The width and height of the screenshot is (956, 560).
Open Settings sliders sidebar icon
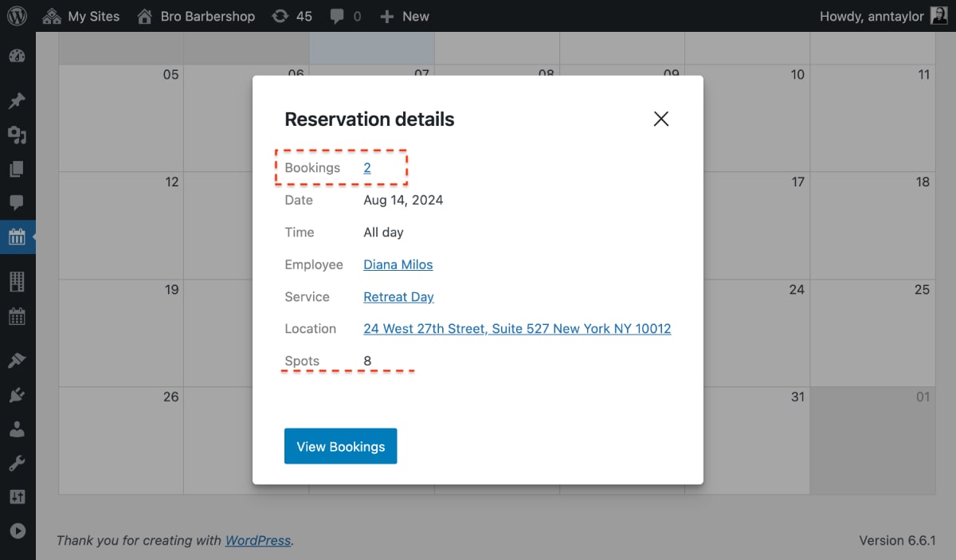pos(17,497)
